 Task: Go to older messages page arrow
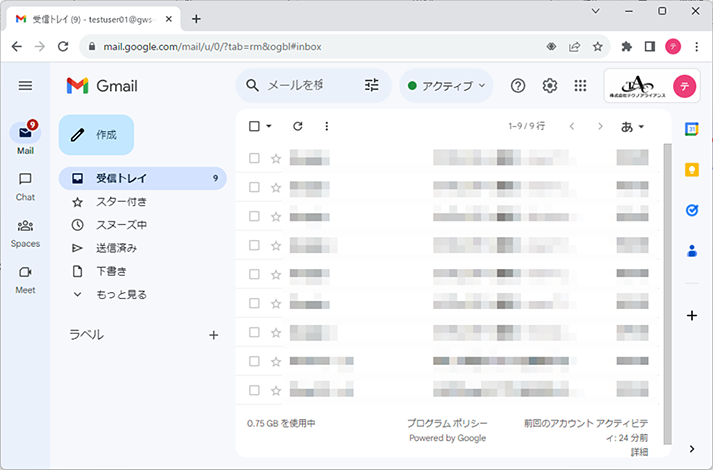click(x=600, y=126)
